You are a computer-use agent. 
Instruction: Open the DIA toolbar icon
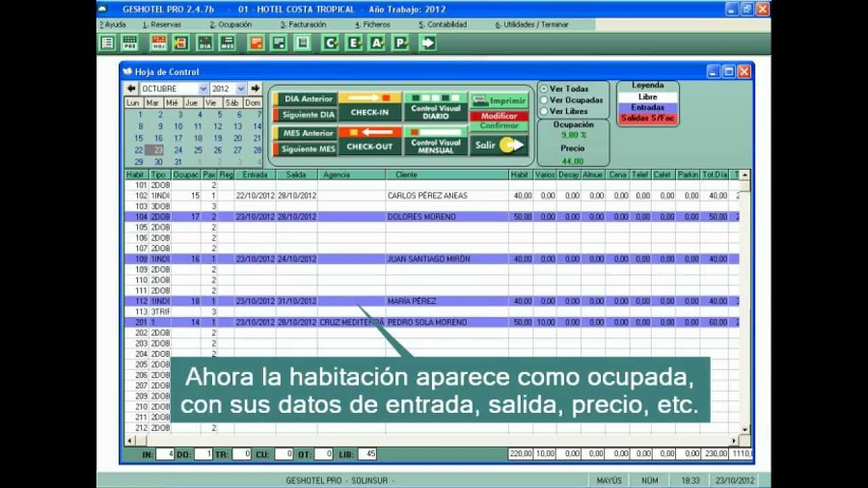click(204, 42)
